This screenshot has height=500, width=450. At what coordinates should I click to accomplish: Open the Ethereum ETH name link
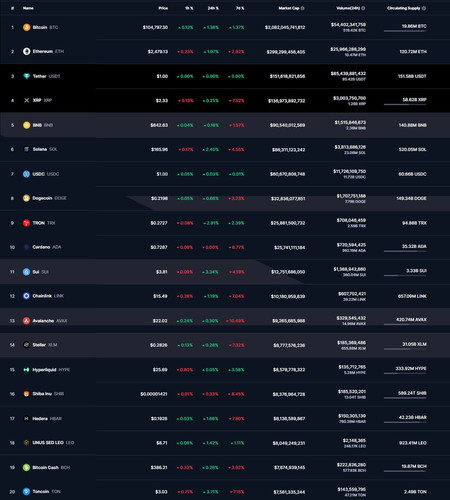(x=48, y=51)
